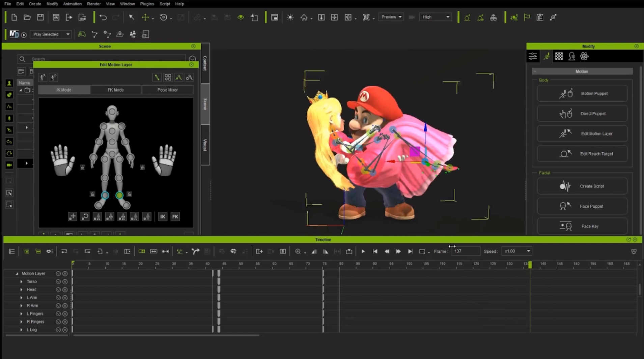Select the sliders attribute tab in Modify
644x359 pixels.
(x=533, y=56)
